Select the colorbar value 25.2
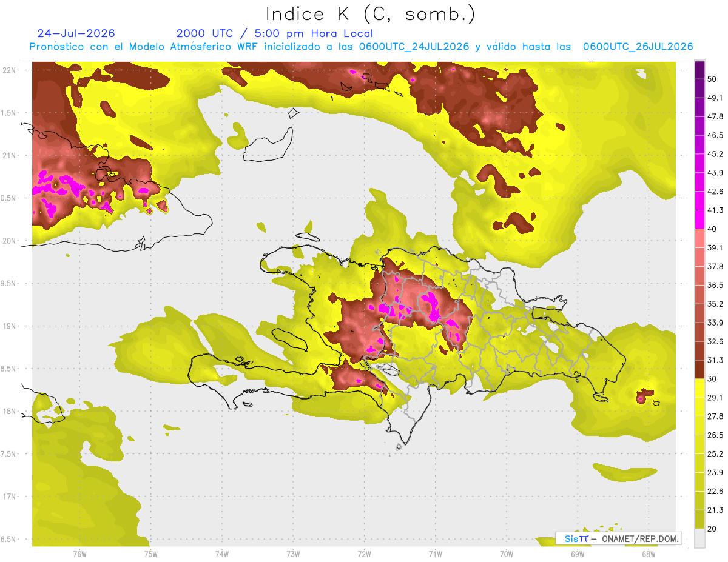 coord(715,453)
